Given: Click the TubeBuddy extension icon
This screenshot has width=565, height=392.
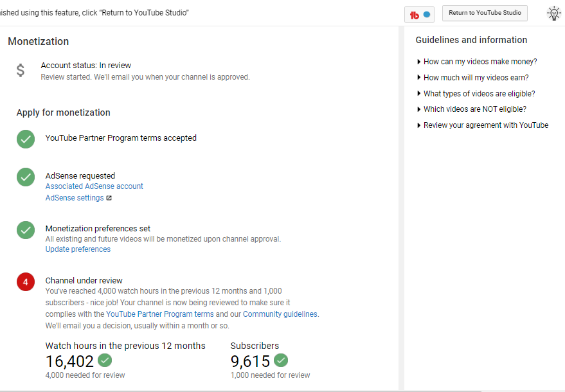Looking at the screenshot, I should pyautogui.click(x=419, y=15).
